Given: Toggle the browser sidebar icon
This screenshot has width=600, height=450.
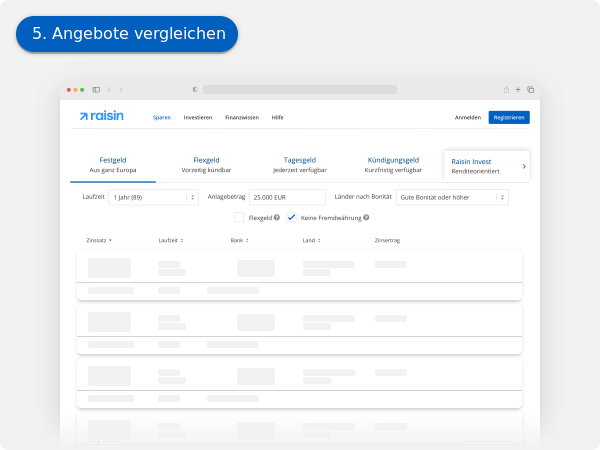Looking at the screenshot, I should click(96, 90).
